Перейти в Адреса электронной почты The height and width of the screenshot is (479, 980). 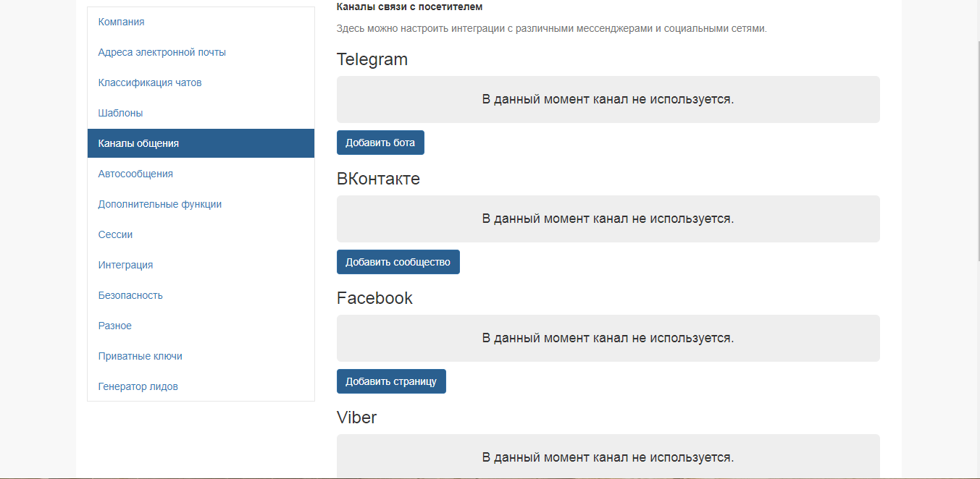[x=162, y=52]
